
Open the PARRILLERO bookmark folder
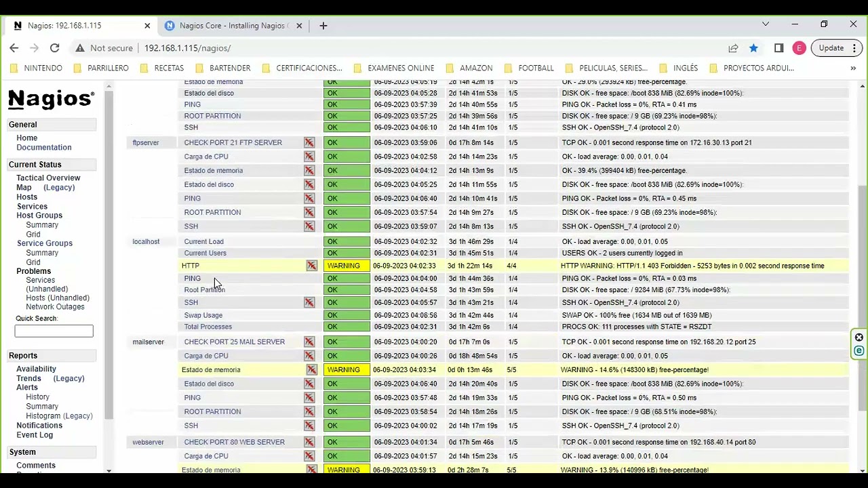coord(101,68)
